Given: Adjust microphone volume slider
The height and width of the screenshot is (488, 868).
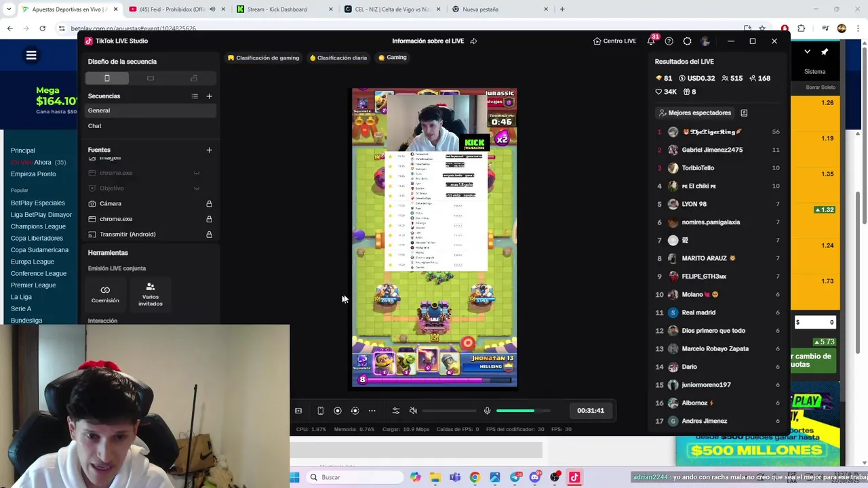Looking at the screenshot, I should pos(524,411).
